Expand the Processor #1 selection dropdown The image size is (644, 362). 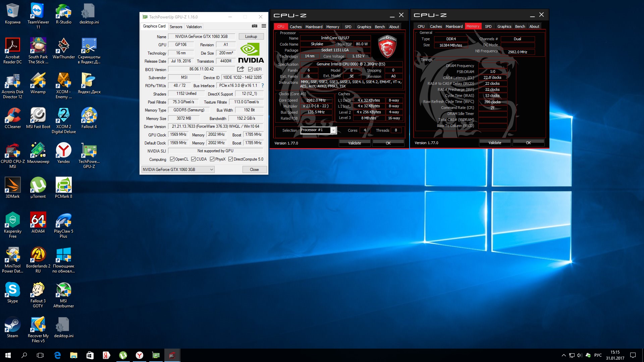point(333,130)
